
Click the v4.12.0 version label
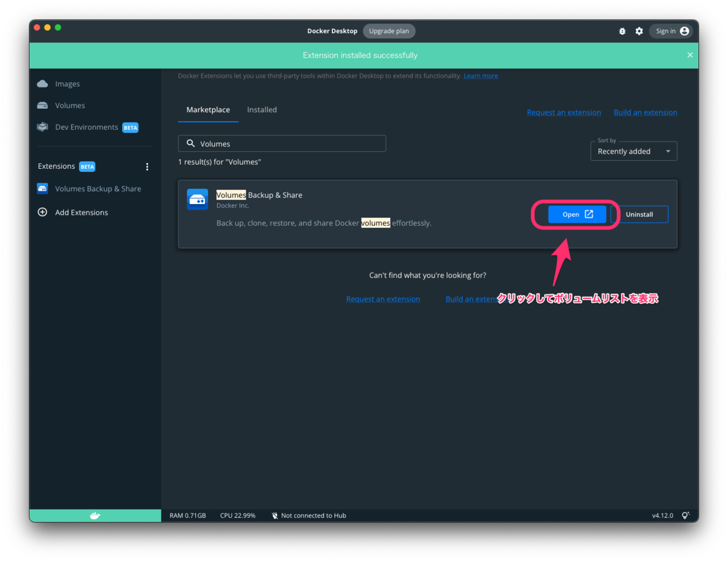pos(662,515)
